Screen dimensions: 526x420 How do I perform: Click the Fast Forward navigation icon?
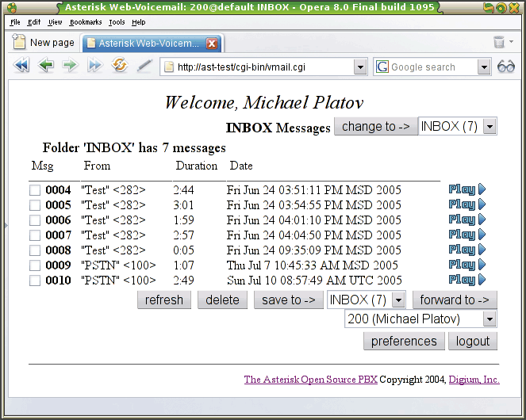pos(95,67)
